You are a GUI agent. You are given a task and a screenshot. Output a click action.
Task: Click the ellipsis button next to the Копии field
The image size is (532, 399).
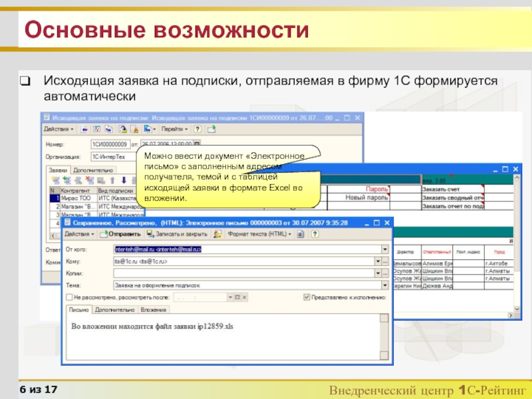coord(385,273)
